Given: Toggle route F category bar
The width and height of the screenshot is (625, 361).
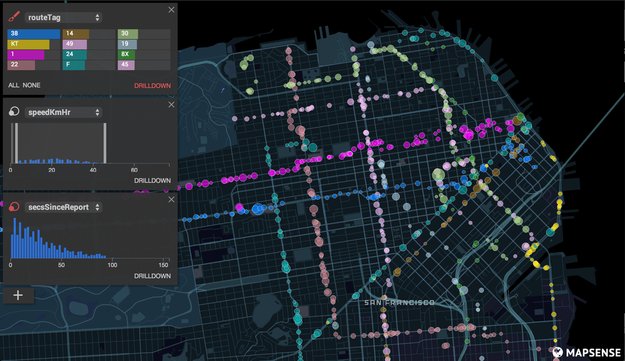Looking at the screenshot, I should click(74, 65).
